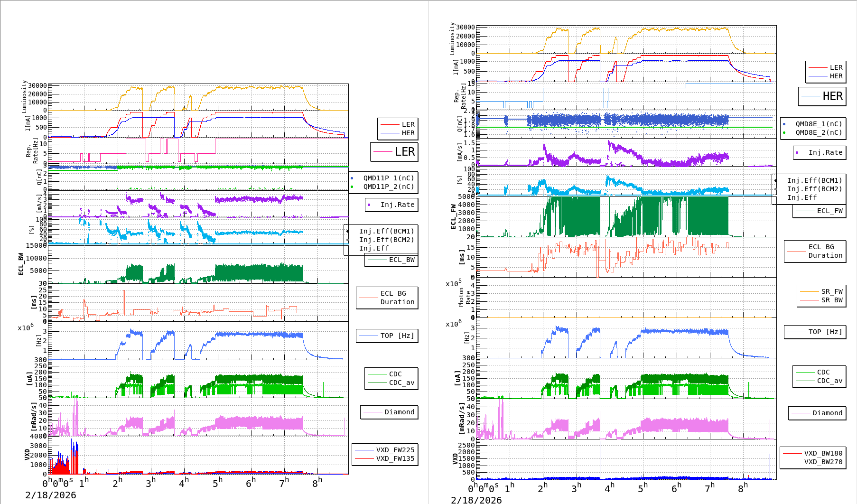Click the QMD8E_1(nC) legend entry
Screen dimensions: 857x504
click(818, 124)
